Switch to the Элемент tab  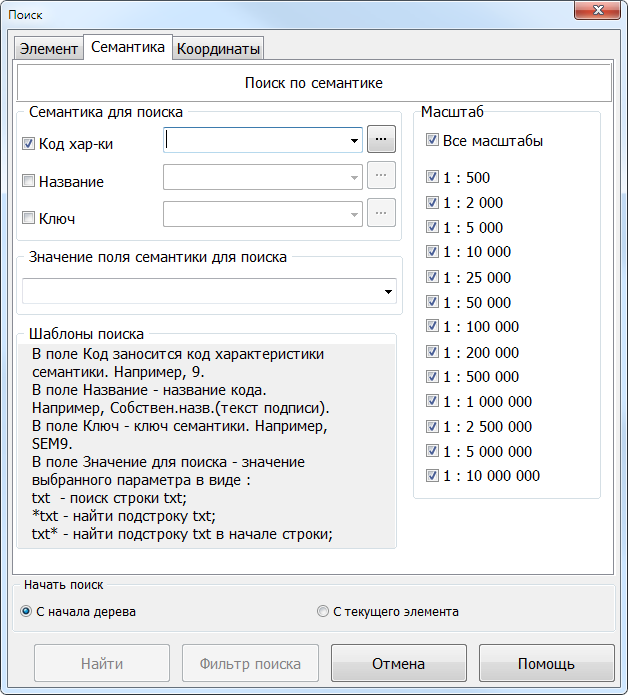48,49
